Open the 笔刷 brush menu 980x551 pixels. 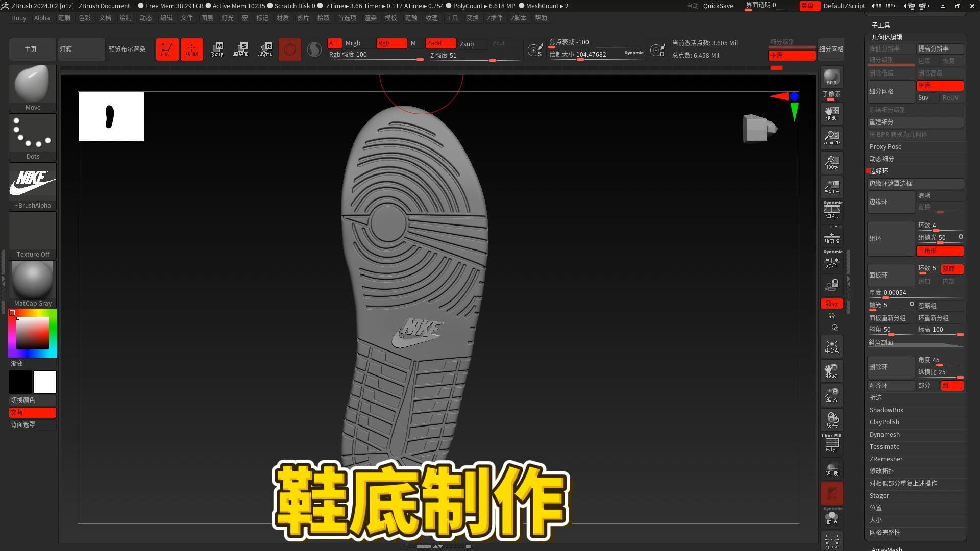click(x=64, y=18)
